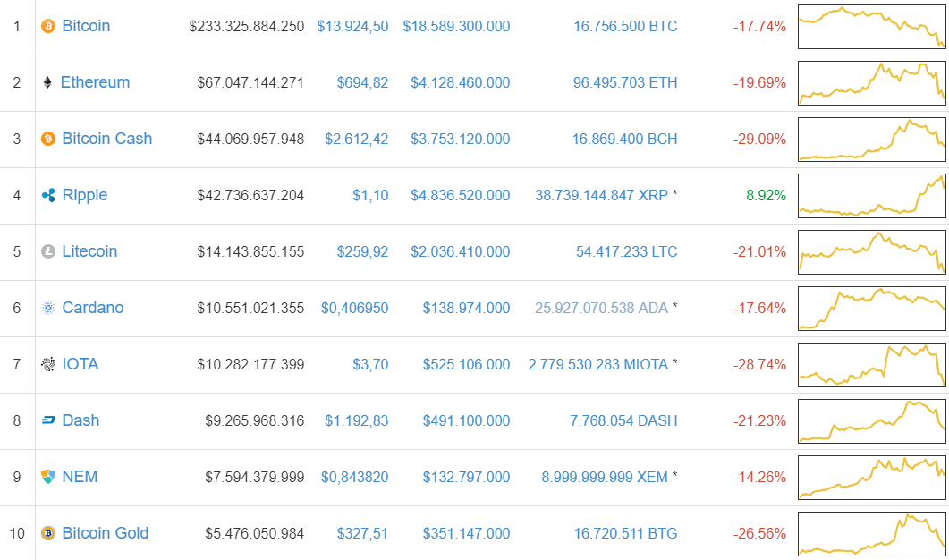Image resolution: width=949 pixels, height=560 pixels.
Task: Open Bitcoin Cash price sparkline chart
Action: [x=872, y=140]
